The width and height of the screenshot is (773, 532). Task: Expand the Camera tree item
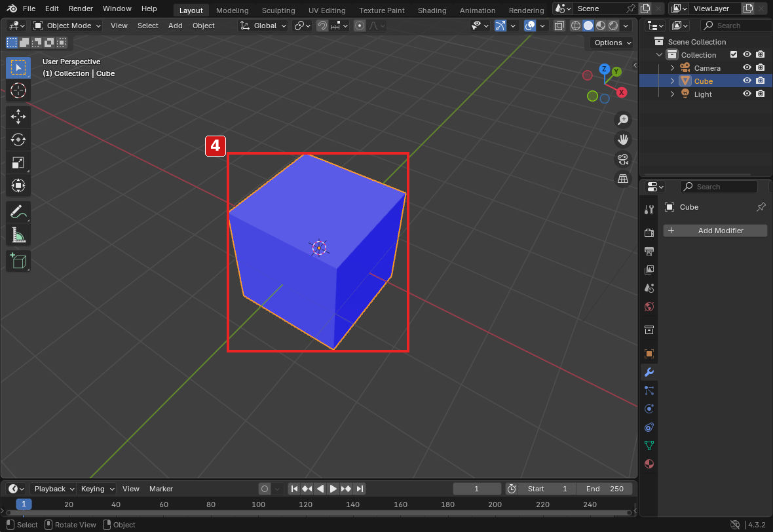[x=672, y=67]
